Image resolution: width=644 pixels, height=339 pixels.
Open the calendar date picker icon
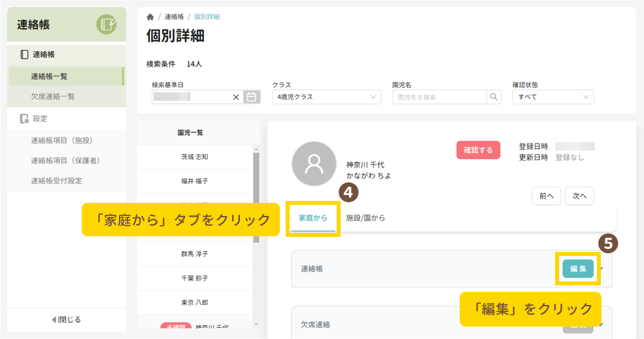(252, 97)
